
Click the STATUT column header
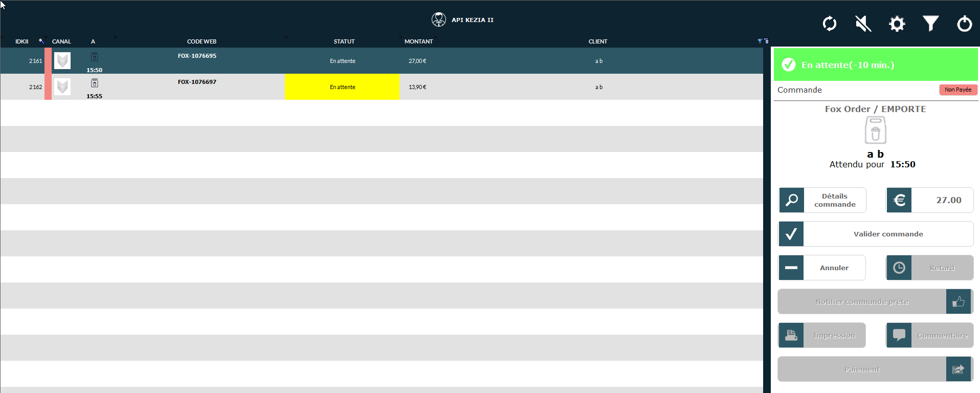coord(344,41)
